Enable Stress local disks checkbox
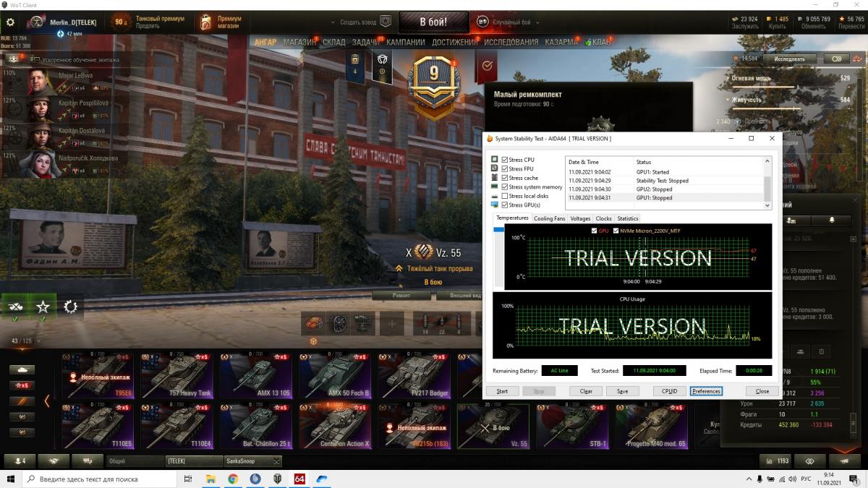Viewport: 868px width, 488px height. point(505,196)
